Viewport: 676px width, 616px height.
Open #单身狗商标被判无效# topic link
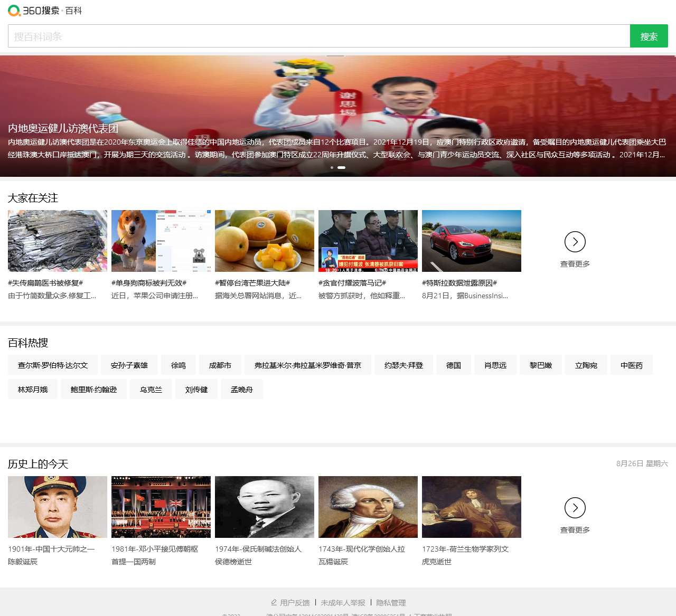(149, 283)
